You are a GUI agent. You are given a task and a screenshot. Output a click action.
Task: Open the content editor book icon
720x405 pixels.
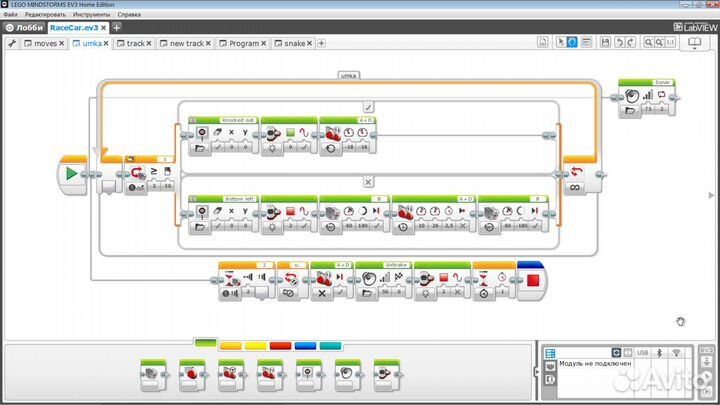click(695, 42)
